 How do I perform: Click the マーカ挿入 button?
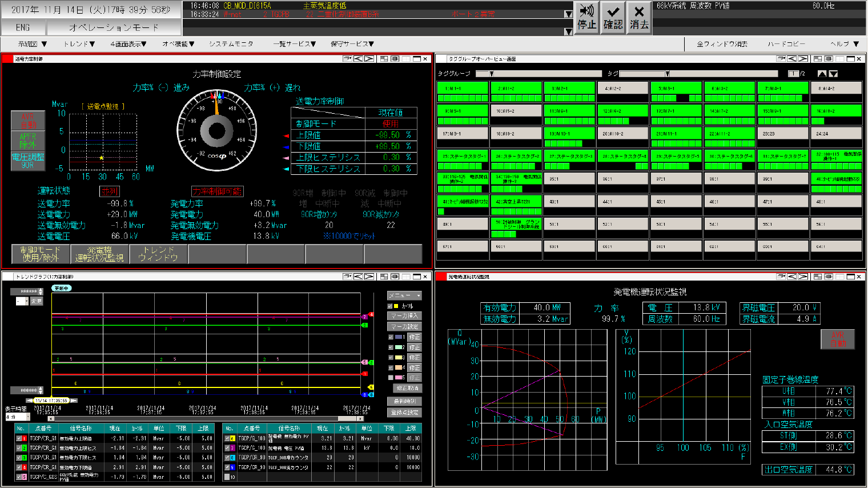click(405, 316)
